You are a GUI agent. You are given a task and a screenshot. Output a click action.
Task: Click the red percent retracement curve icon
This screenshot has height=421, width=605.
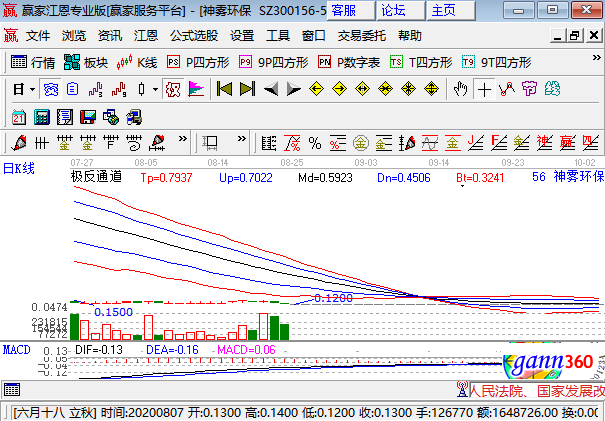click(x=292, y=143)
